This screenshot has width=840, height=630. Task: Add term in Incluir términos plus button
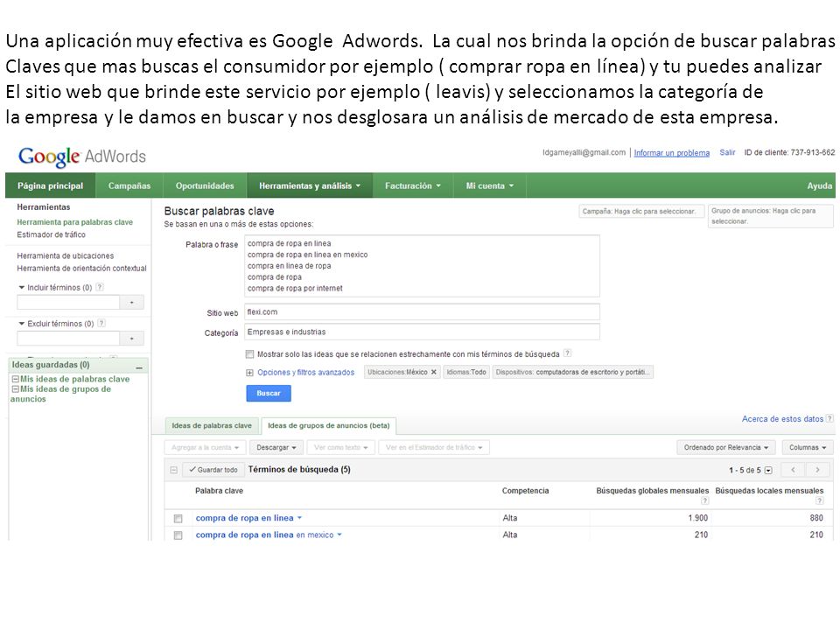pyautogui.click(x=132, y=303)
